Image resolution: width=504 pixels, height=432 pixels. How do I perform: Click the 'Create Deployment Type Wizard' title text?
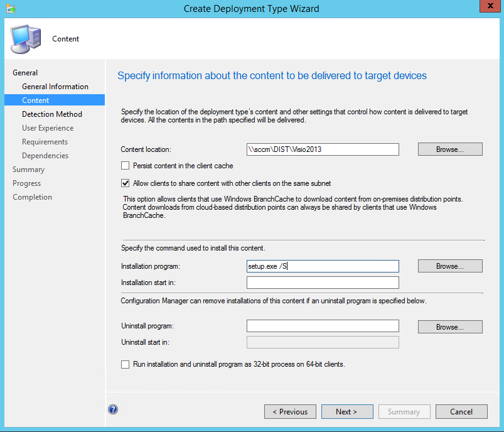[x=251, y=9]
